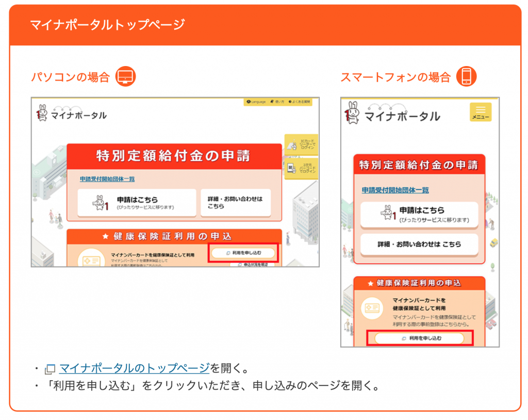Click 申請受付開始団体一覧 link in smartphone view
The width and height of the screenshot is (528, 420).
395,190
